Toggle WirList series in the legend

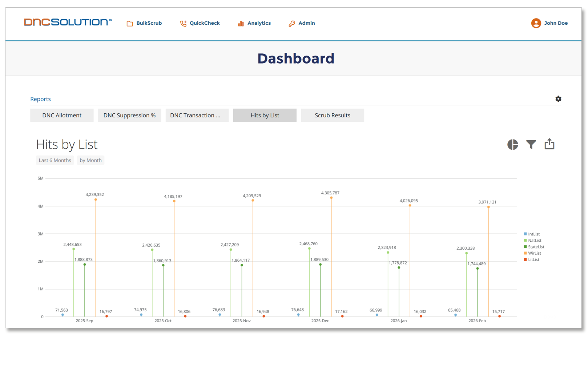point(534,253)
